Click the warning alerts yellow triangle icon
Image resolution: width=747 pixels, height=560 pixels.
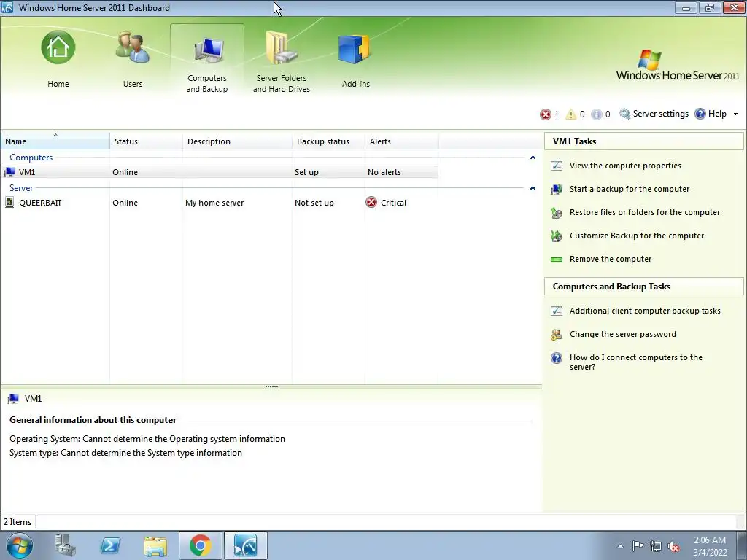[570, 114]
